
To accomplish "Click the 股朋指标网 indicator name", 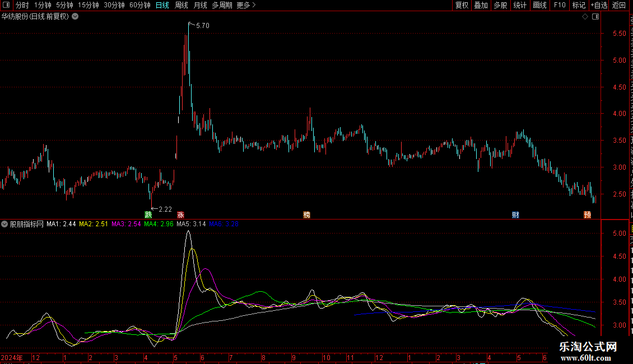I will (x=27, y=224).
